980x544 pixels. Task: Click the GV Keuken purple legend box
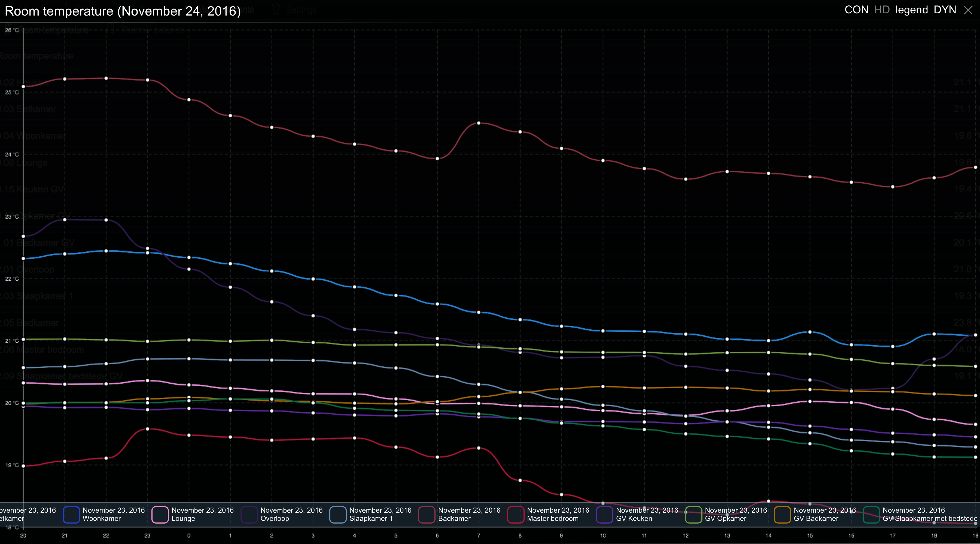(604, 515)
